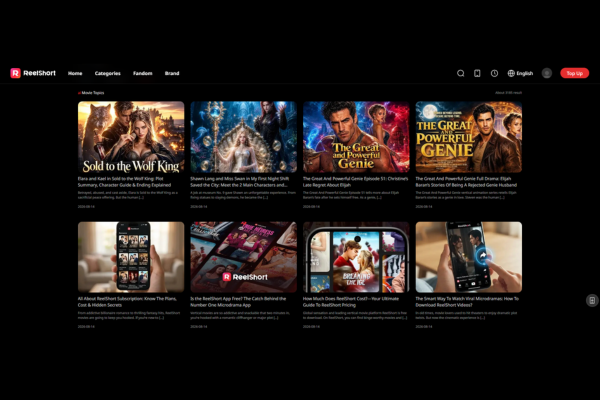This screenshot has width=600, height=400.
Task: Open 'Genie Full Drama: Elijah Baran's Stories' link
Action: point(466,182)
